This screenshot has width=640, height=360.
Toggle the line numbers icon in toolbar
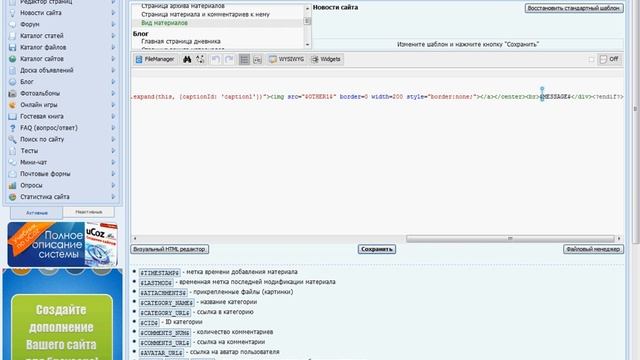(244, 59)
